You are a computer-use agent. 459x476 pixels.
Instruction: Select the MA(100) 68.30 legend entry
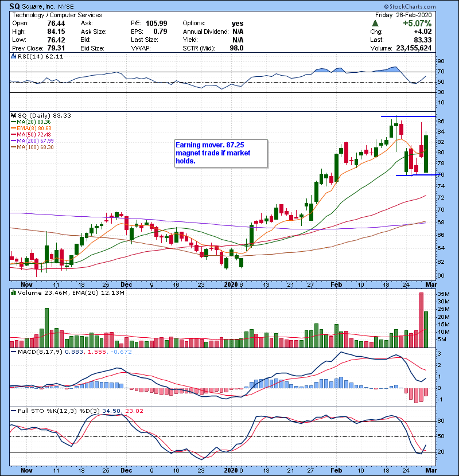(x=32, y=147)
